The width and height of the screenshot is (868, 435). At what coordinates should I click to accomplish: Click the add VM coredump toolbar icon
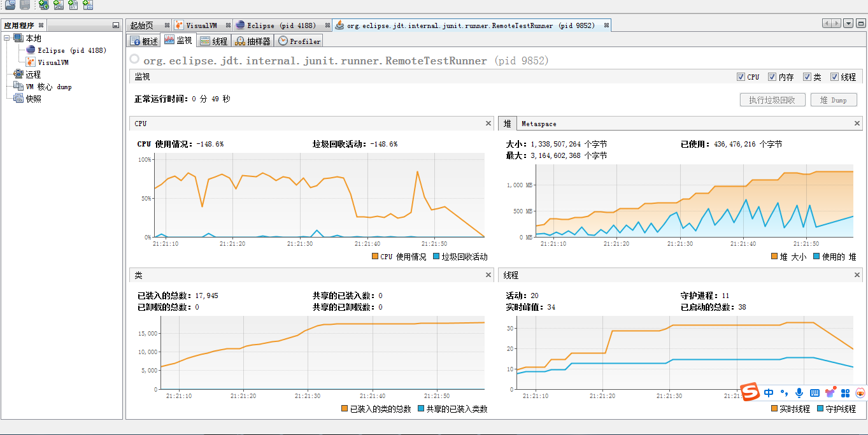click(x=73, y=5)
